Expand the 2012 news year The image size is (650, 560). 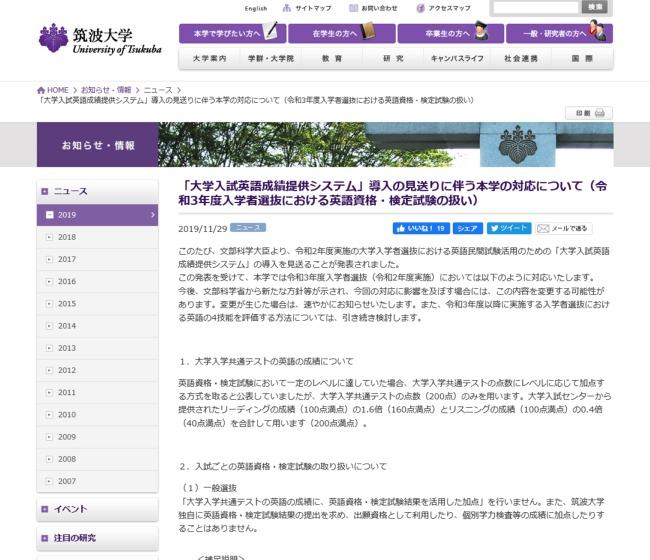(97, 370)
